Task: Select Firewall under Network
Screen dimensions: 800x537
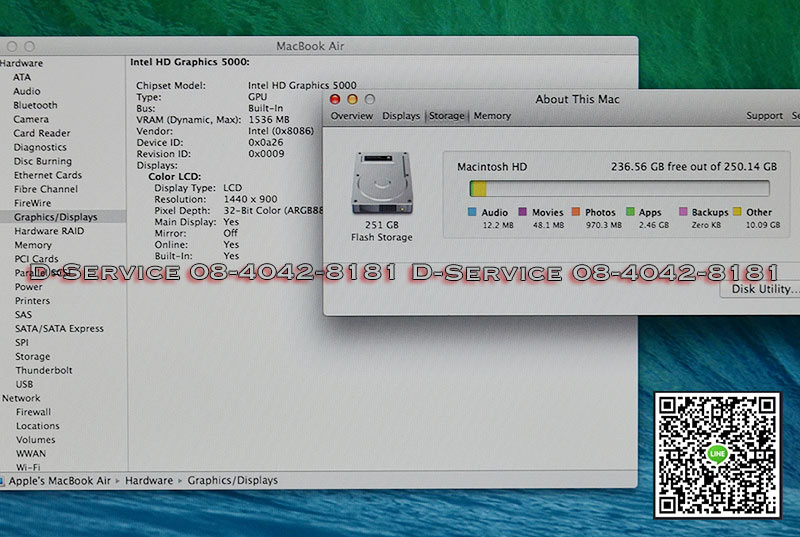Action: [x=33, y=412]
